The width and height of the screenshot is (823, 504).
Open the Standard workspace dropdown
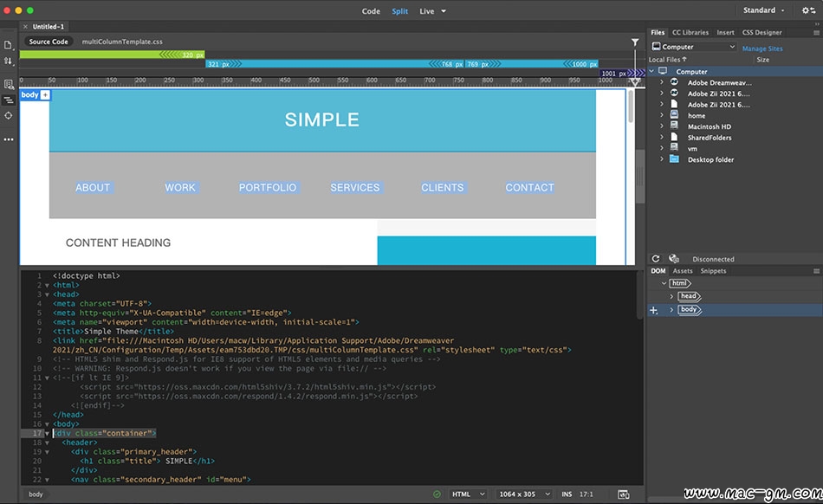[x=762, y=10]
